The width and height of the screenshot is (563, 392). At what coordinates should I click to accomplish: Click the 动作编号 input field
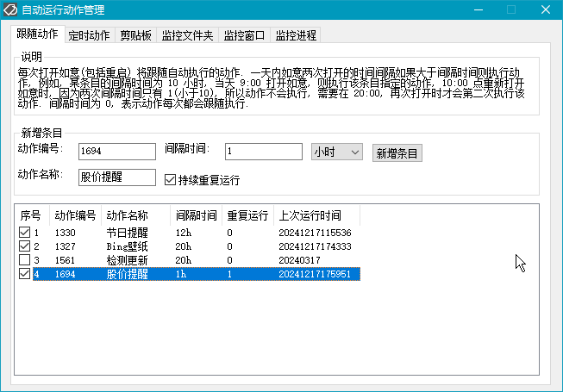tap(117, 152)
